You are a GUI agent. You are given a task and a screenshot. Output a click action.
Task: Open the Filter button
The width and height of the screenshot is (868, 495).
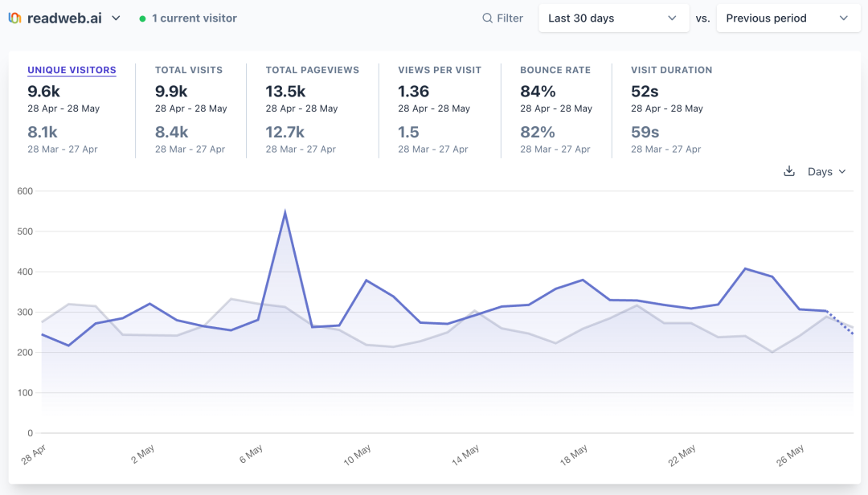(x=502, y=18)
